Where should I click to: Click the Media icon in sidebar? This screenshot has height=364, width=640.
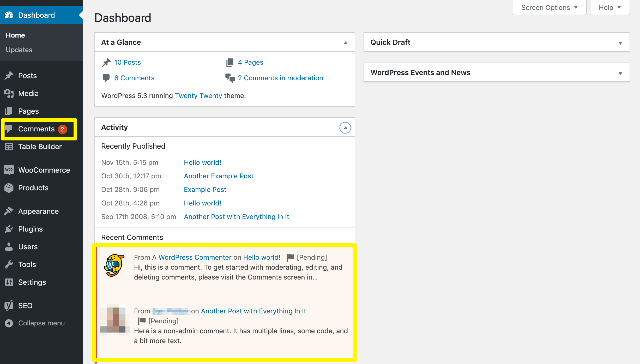click(x=9, y=93)
